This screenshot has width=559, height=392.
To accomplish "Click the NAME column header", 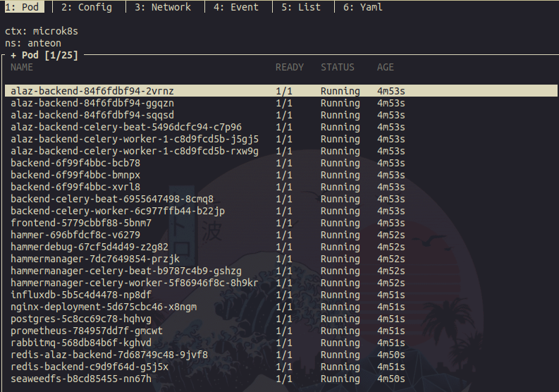I will tap(22, 67).
